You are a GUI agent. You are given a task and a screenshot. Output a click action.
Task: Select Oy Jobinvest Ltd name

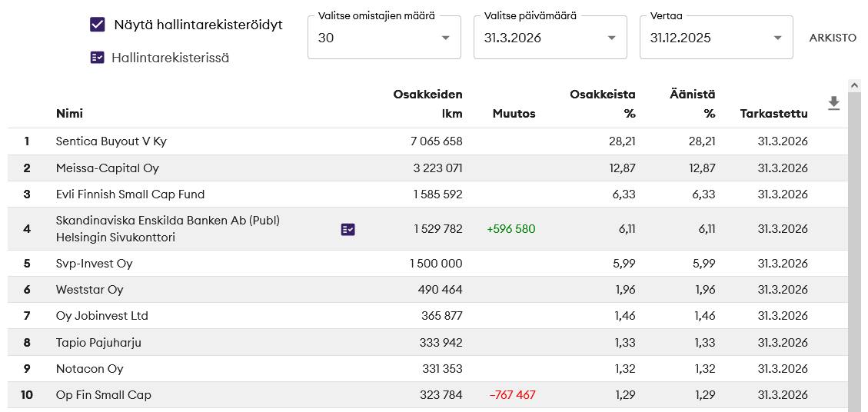click(x=101, y=316)
